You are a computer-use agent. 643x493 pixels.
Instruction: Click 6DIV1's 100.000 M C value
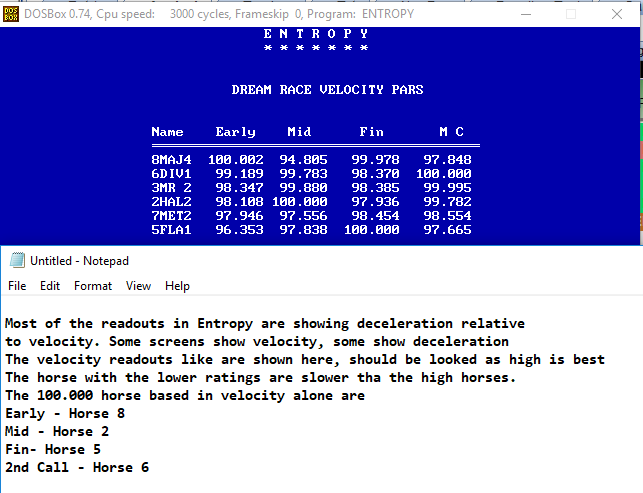click(444, 173)
